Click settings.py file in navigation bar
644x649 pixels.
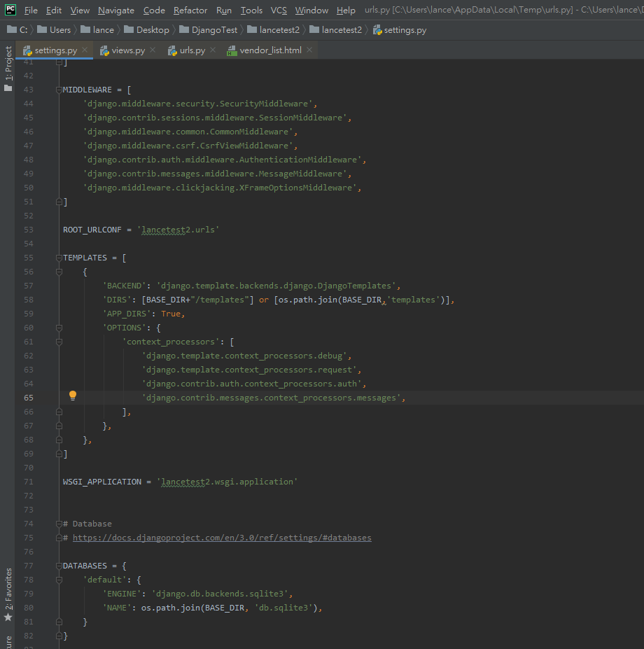(x=405, y=30)
